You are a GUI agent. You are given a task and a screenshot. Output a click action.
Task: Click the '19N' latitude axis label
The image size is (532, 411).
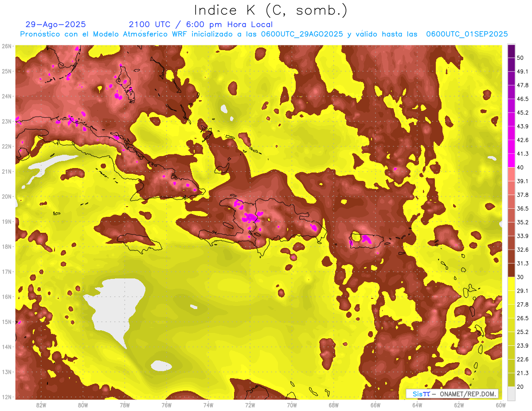pos(7,222)
